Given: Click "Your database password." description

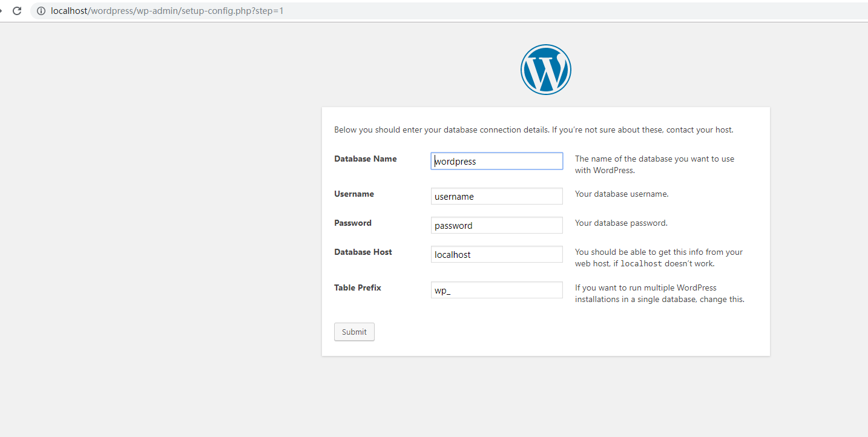Looking at the screenshot, I should 621,223.
